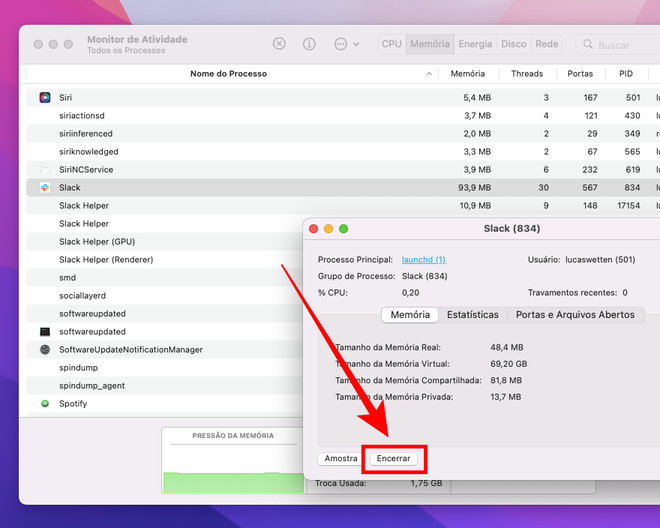Image resolution: width=660 pixels, height=528 pixels.
Task: Select the smd process row
Action: tap(165, 278)
